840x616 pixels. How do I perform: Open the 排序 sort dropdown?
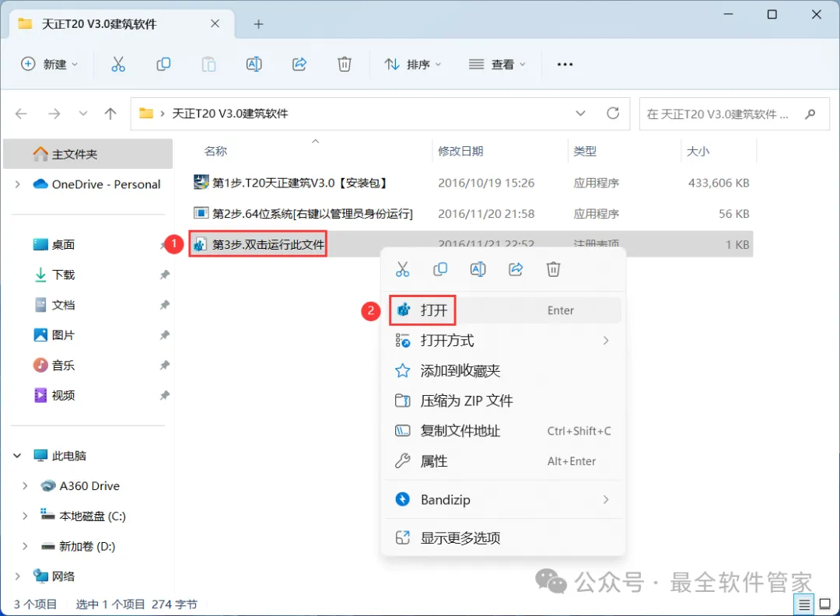tap(412, 65)
